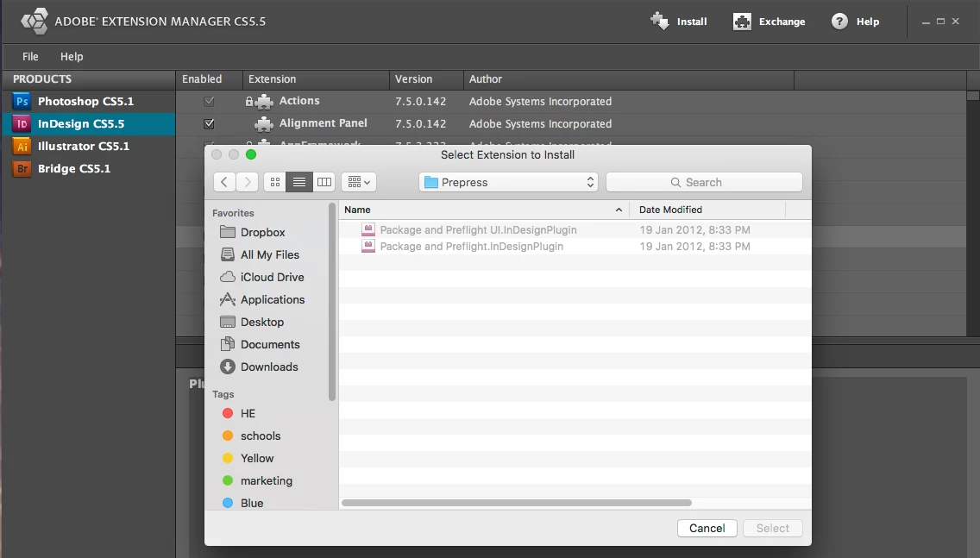Sort by the Version column header
Image resolution: width=980 pixels, height=558 pixels.
(x=426, y=79)
